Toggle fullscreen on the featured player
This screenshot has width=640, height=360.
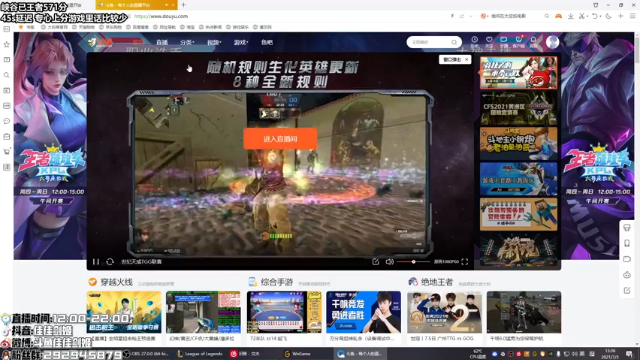pos(464,262)
